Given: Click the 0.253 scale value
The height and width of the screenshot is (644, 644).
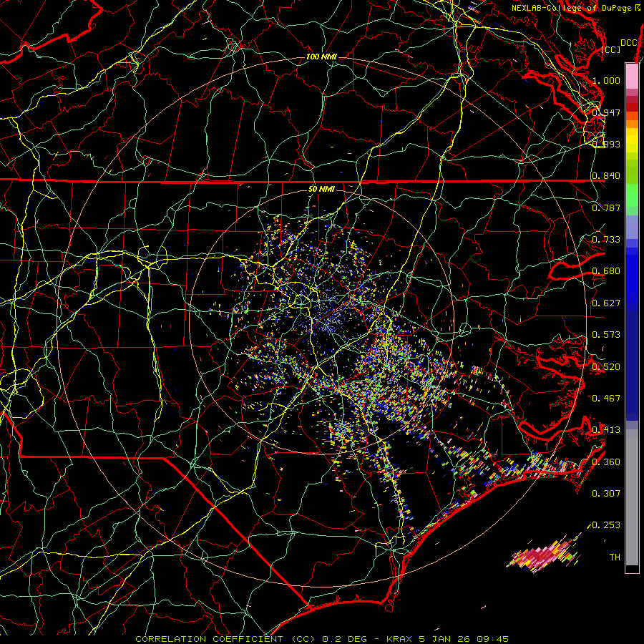Looking at the screenshot, I should [606, 525].
